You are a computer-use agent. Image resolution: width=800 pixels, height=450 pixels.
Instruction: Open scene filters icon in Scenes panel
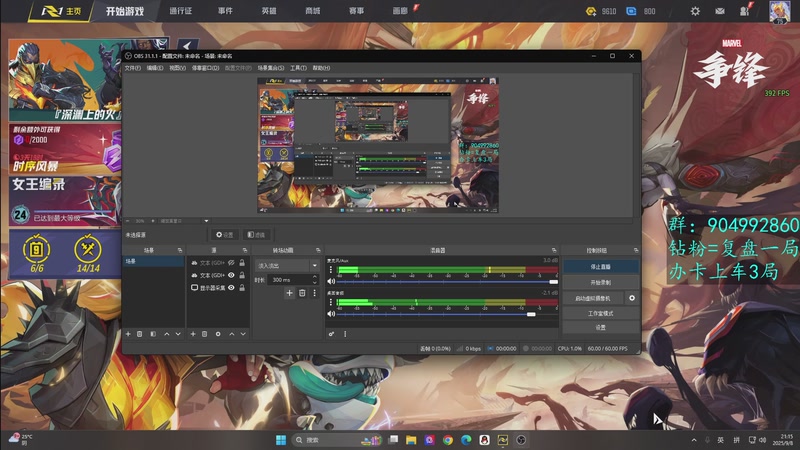(x=153, y=334)
